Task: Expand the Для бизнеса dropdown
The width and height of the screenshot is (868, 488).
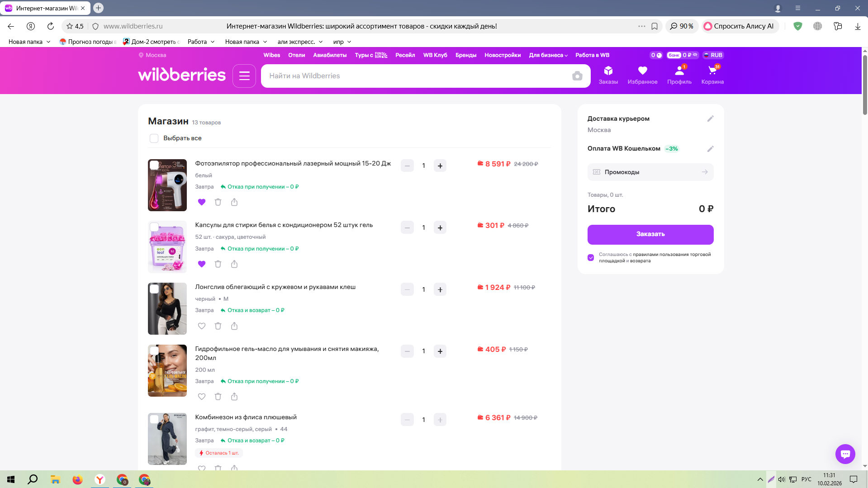Action: click(x=548, y=55)
